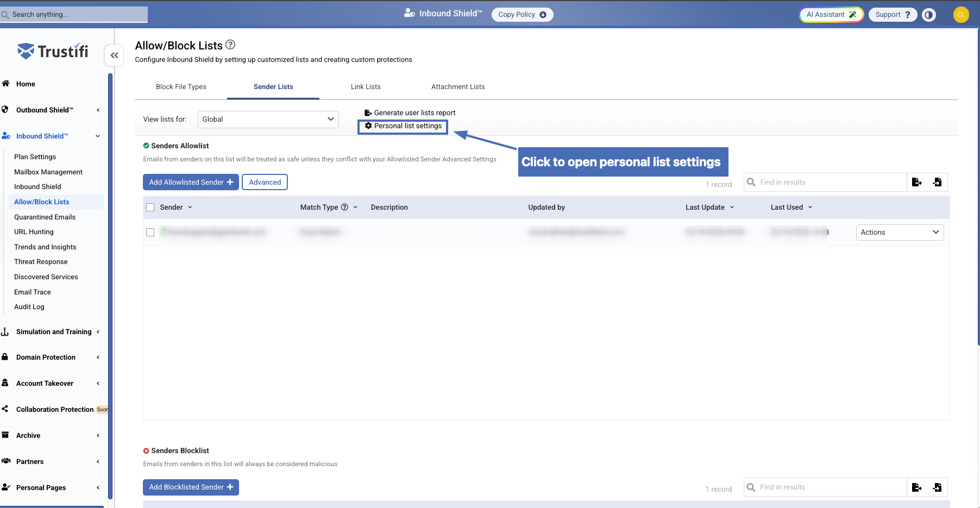Click the Copy Policy download arrow icon
980x508 pixels.
click(x=543, y=15)
